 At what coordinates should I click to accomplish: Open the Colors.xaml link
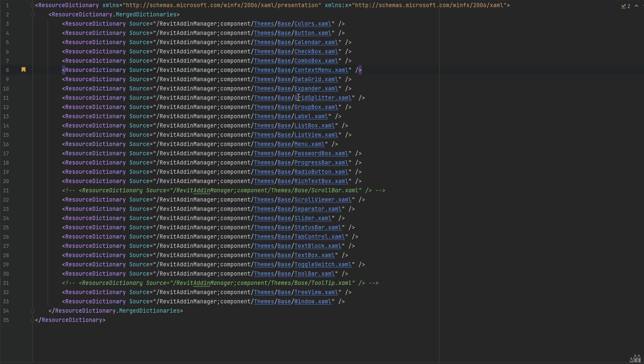point(313,24)
